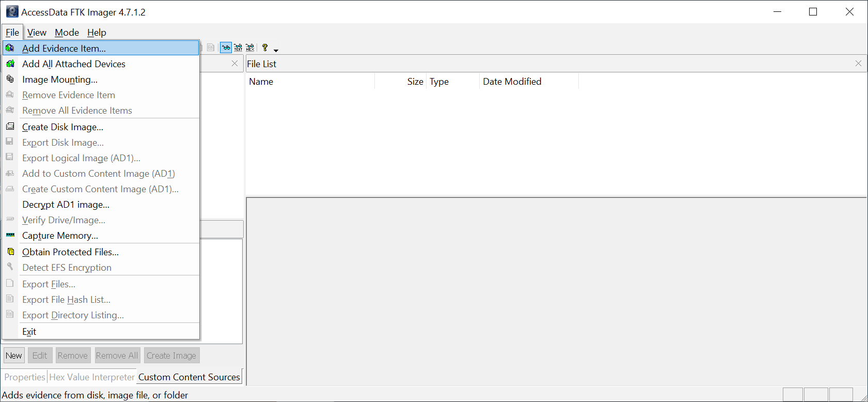Switch to Custom Content Sources tab
Viewport: 868px width, 402px height.
(189, 377)
